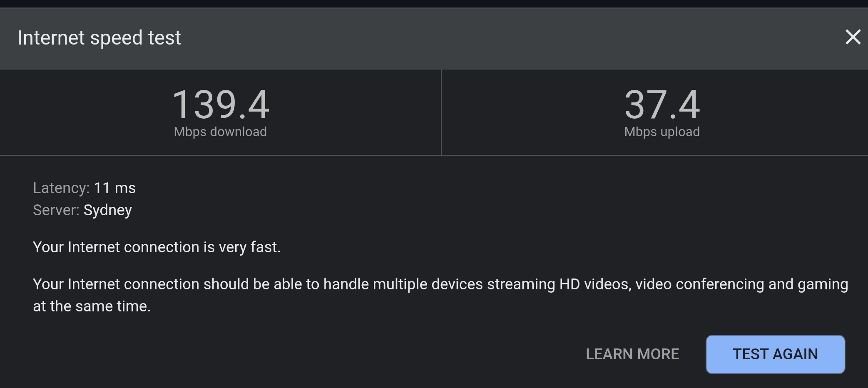Screen dimensions: 868x388
Task: Select the 11 ms latency value
Action: click(115, 188)
